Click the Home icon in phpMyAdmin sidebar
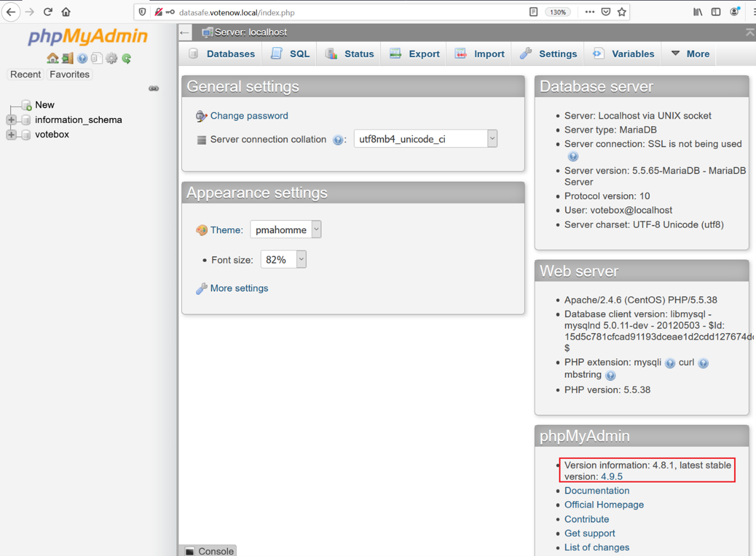Image resolution: width=756 pixels, height=556 pixels. [x=53, y=58]
